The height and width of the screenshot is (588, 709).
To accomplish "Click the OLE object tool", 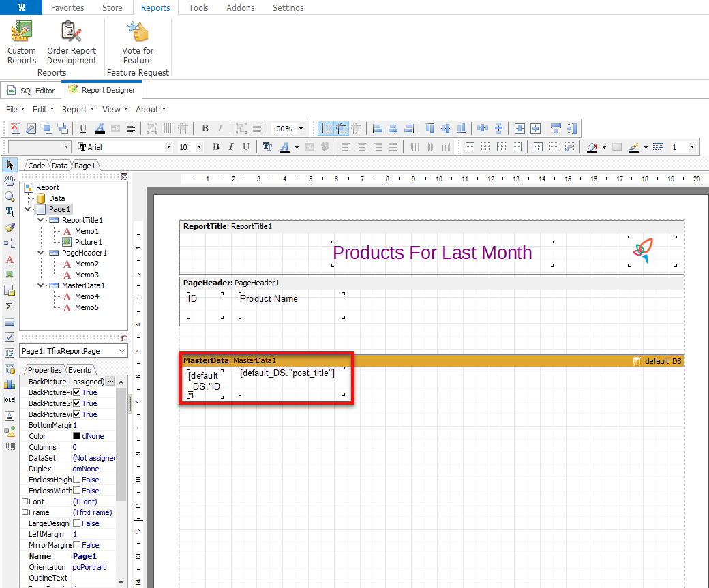I will coord(10,400).
